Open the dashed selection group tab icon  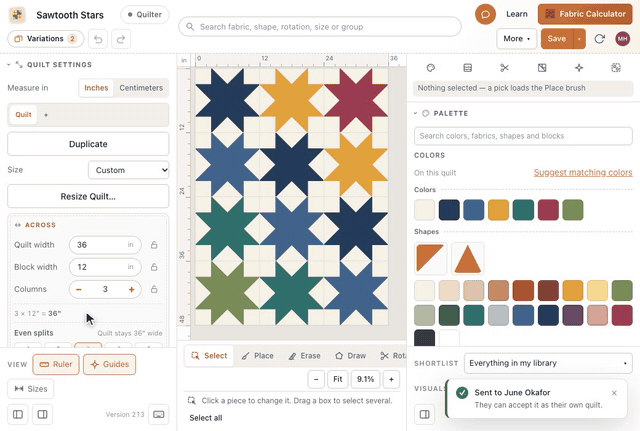point(616,68)
